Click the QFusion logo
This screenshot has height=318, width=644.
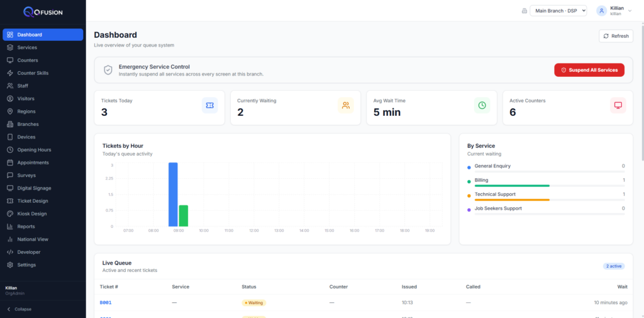(x=43, y=13)
